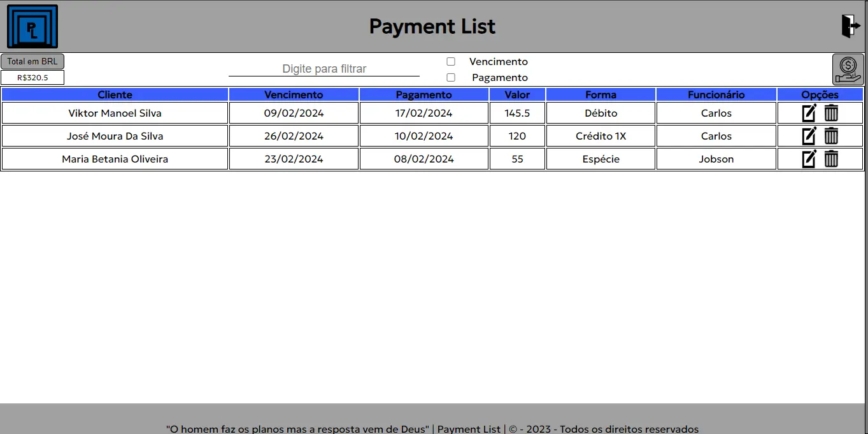Click the Valor column header

pyautogui.click(x=517, y=94)
